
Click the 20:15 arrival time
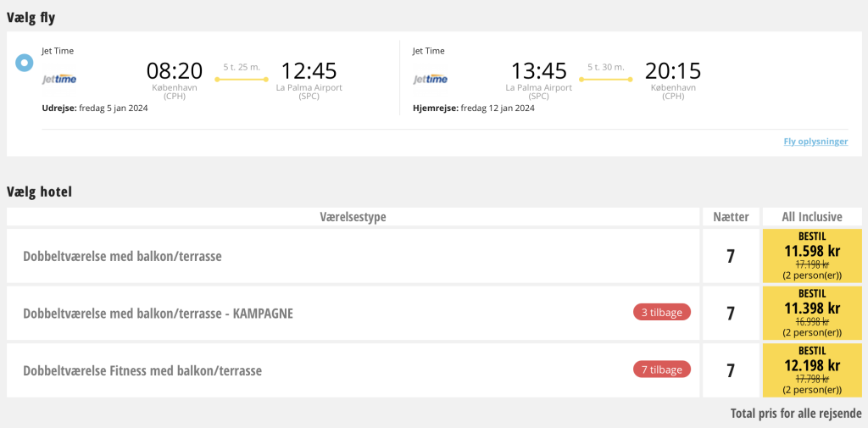point(672,71)
